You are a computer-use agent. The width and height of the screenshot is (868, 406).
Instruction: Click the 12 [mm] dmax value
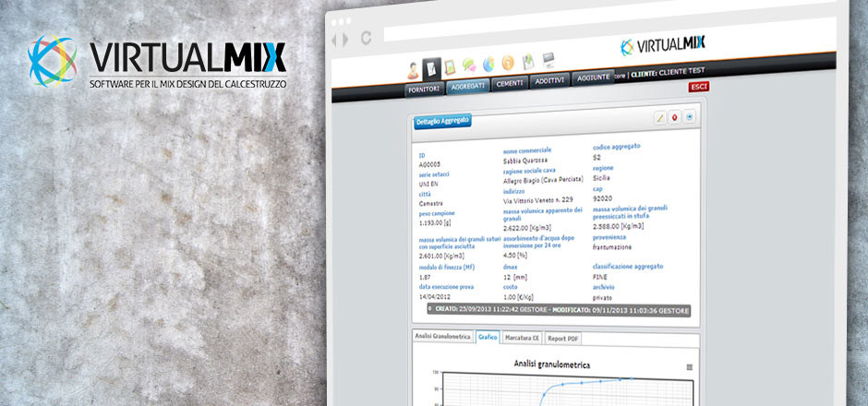coord(515,277)
